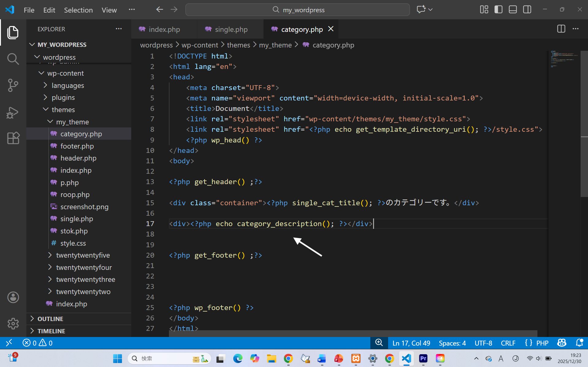Toggle the secondary side bar layout button
The height and width of the screenshot is (367, 588).
[527, 9]
